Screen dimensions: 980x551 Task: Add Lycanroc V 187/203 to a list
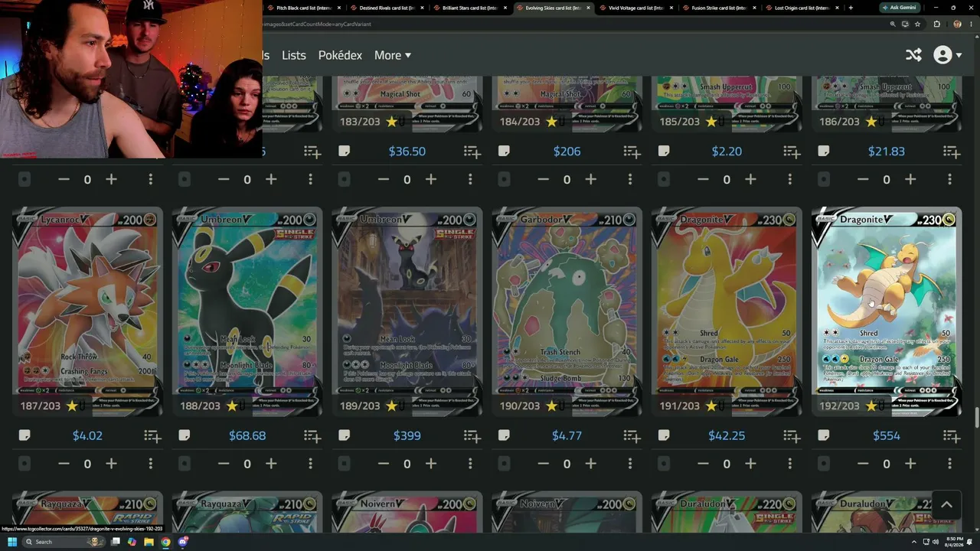tap(152, 436)
